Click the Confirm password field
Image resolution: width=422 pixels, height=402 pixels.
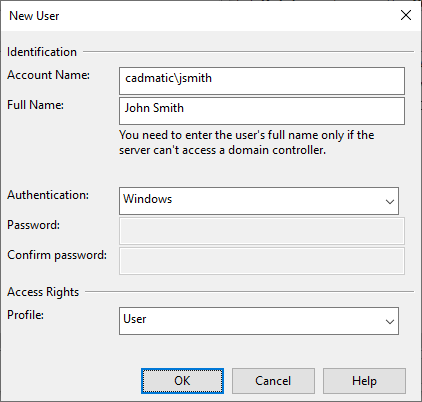(x=262, y=261)
